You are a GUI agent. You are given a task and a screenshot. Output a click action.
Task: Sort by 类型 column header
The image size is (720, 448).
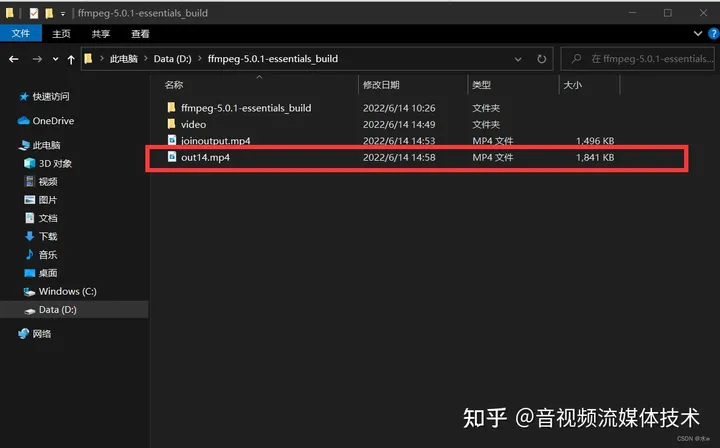point(482,85)
